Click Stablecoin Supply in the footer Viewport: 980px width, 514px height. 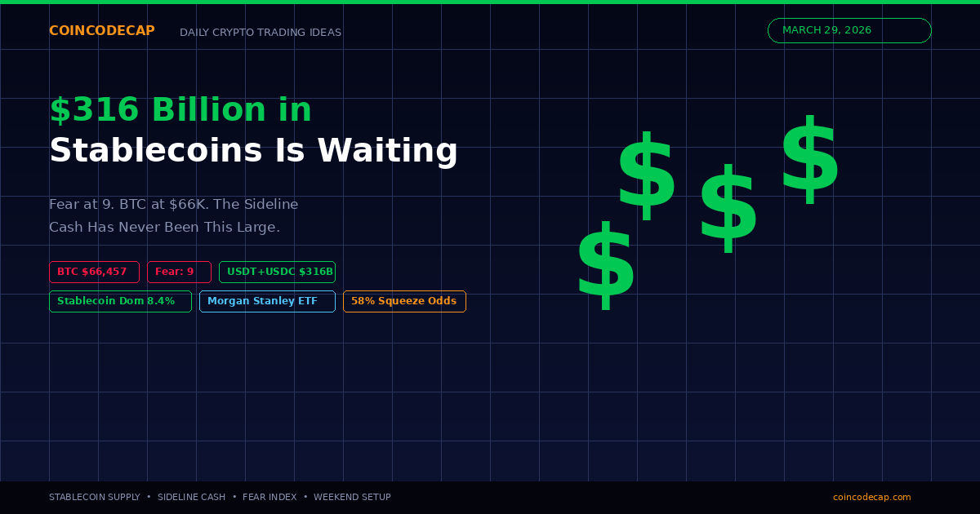94,497
